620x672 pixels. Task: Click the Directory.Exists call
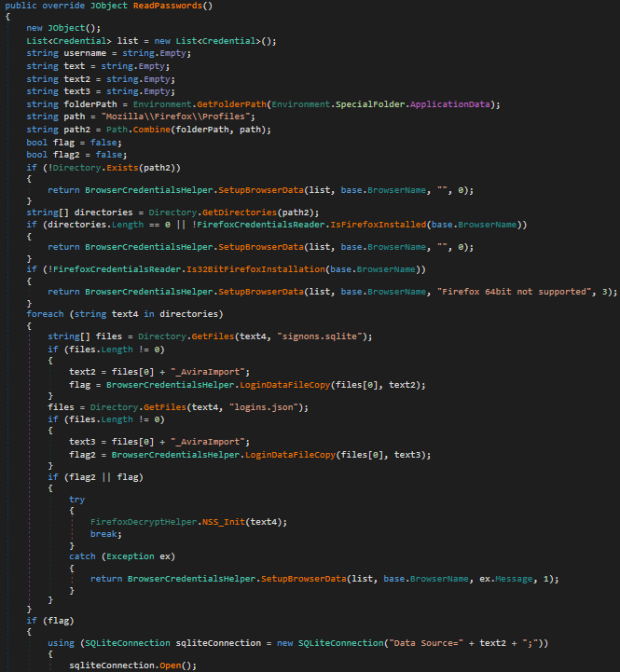[95, 168]
